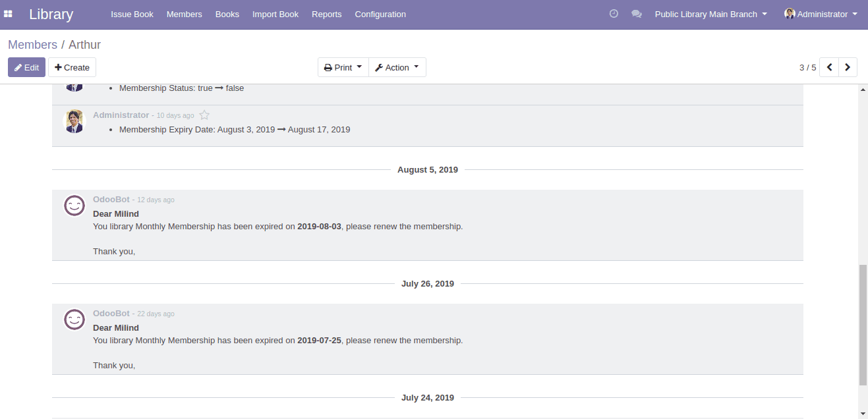The width and height of the screenshot is (868, 419).
Task: Star the Administrator message from 10 days ago
Action: [204, 115]
